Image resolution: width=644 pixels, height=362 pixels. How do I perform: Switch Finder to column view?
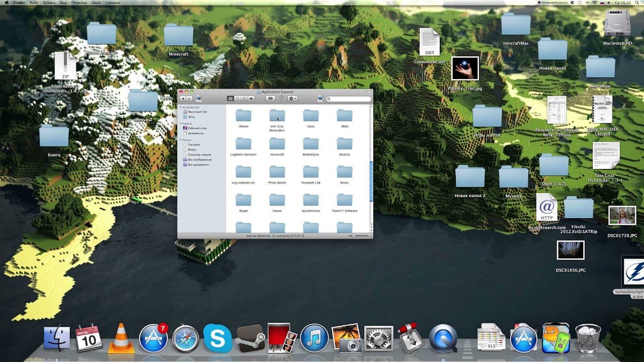click(x=245, y=99)
